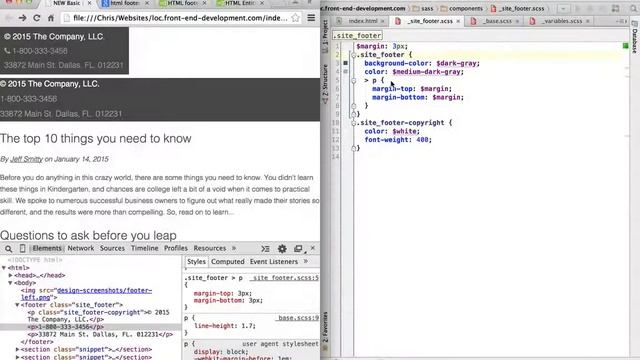The image size is (640, 360).
Task: Click the green inspection status square
Action: pyautogui.click(x=625, y=46)
